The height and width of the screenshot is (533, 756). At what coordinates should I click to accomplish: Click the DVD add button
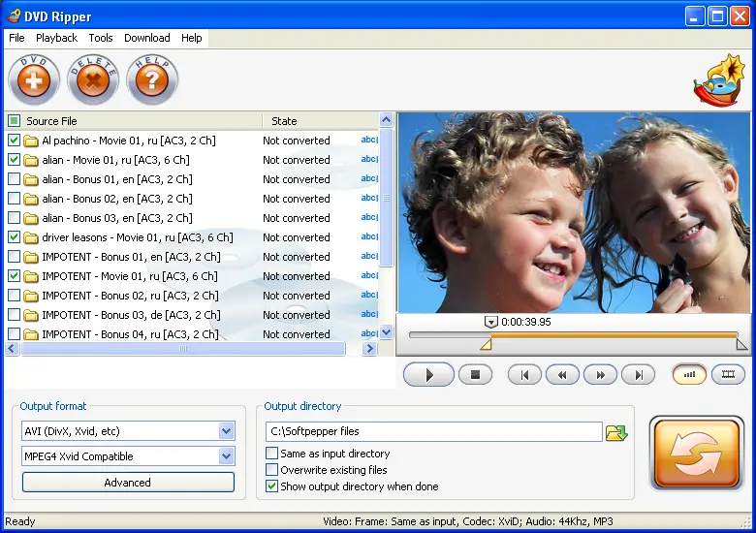click(34, 79)
